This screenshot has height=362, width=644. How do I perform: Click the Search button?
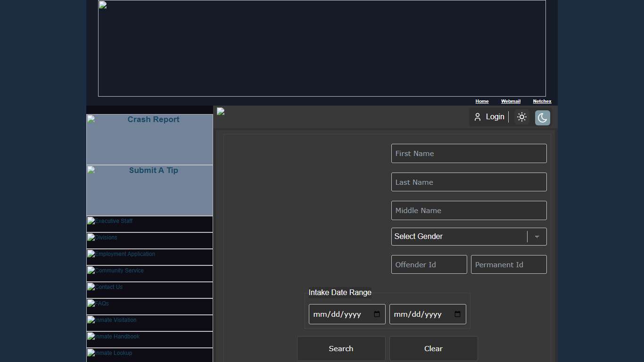(341, 349)
